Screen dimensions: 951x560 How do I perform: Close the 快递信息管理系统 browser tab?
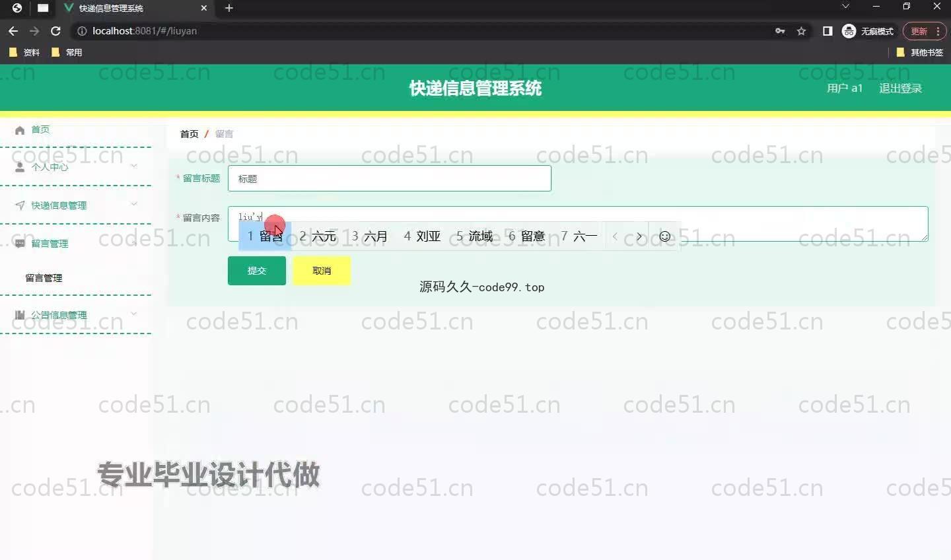(x=204, y=8)
